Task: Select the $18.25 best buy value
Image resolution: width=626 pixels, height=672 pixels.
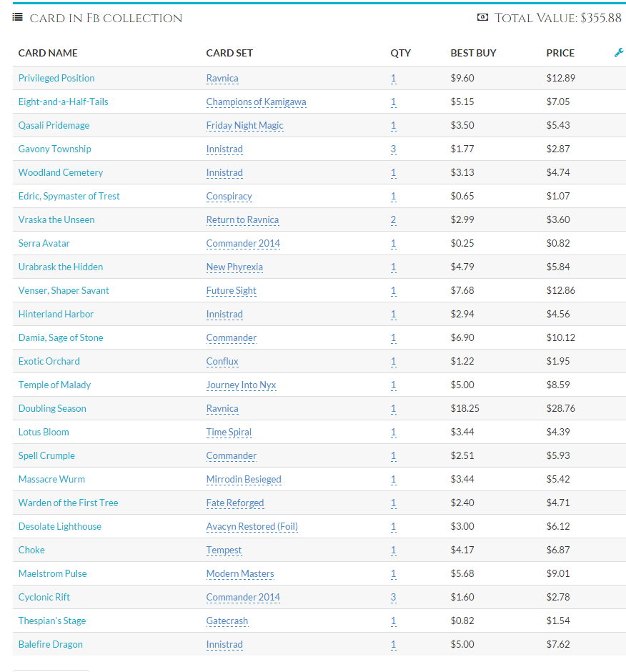Action: coord(464,408)
